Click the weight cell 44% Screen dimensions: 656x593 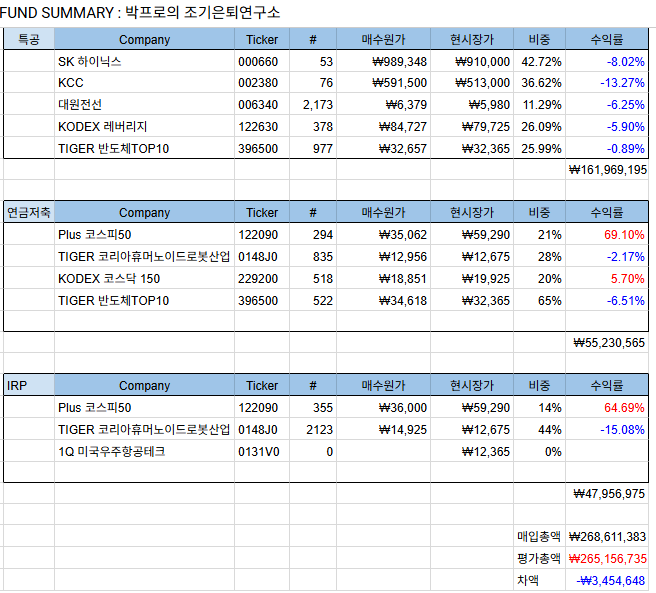pos(540,429)
